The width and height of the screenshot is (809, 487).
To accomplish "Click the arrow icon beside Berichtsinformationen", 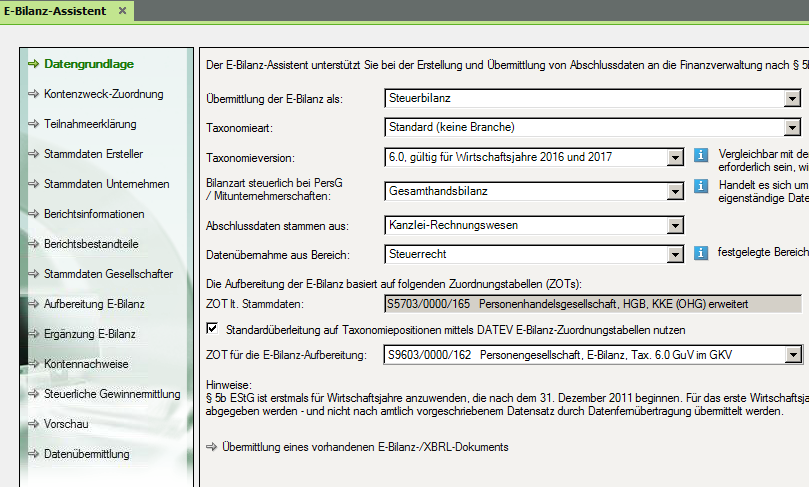I will tap(34, 214).
